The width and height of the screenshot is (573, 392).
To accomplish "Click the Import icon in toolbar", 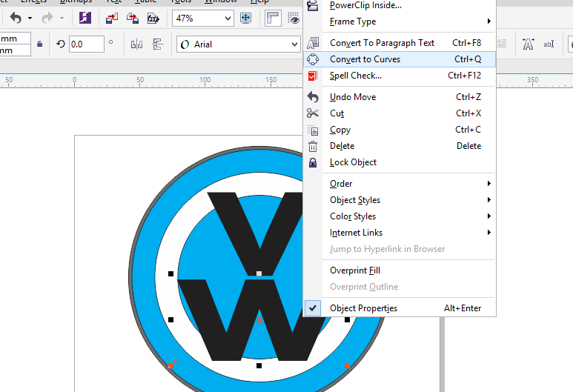I will click(112, 18).
